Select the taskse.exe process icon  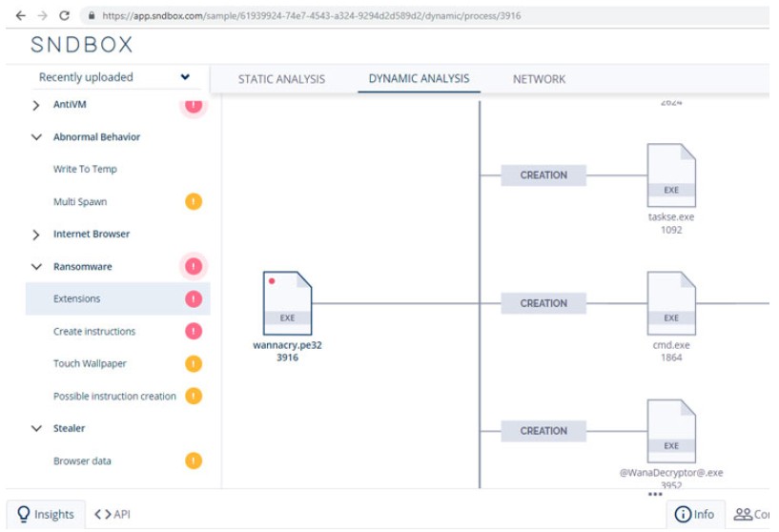[671, 174]
